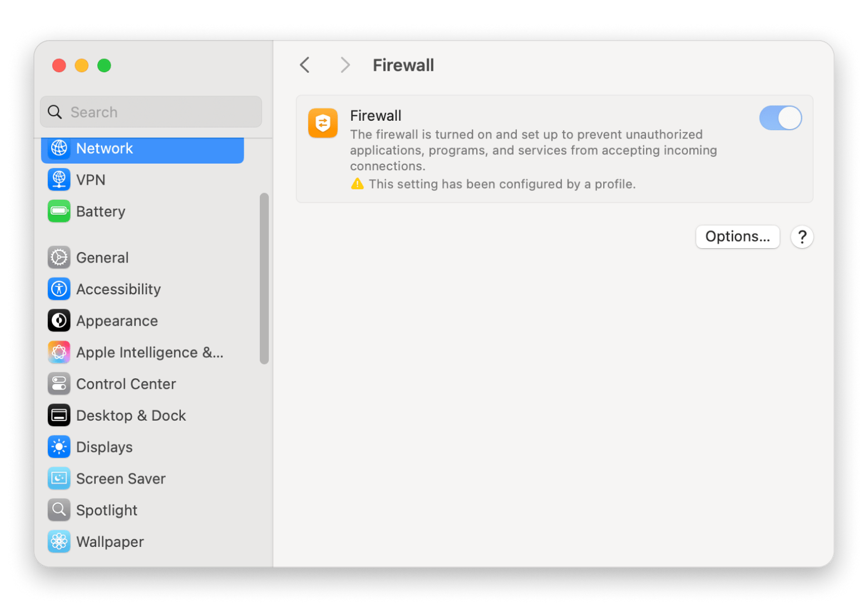Open Screen Saver settings
The height and width of the screenshot is (612, 868).
tap(121, 478)
